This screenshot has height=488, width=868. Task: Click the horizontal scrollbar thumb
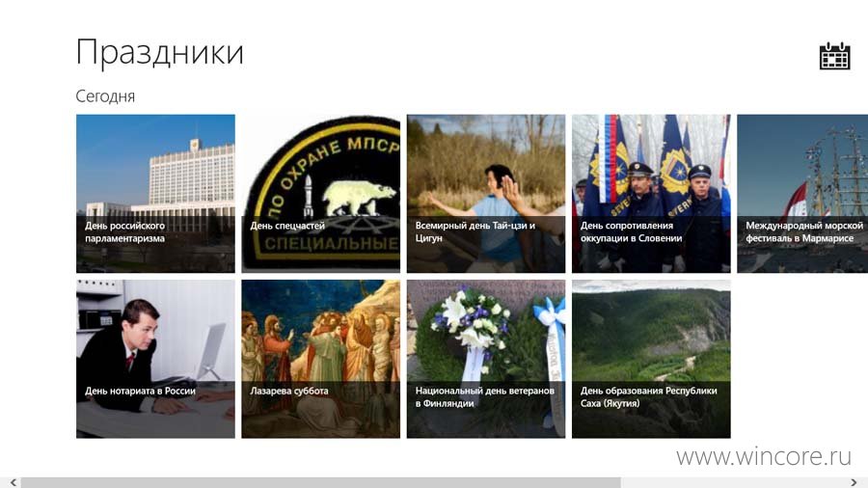pos(320,482)
